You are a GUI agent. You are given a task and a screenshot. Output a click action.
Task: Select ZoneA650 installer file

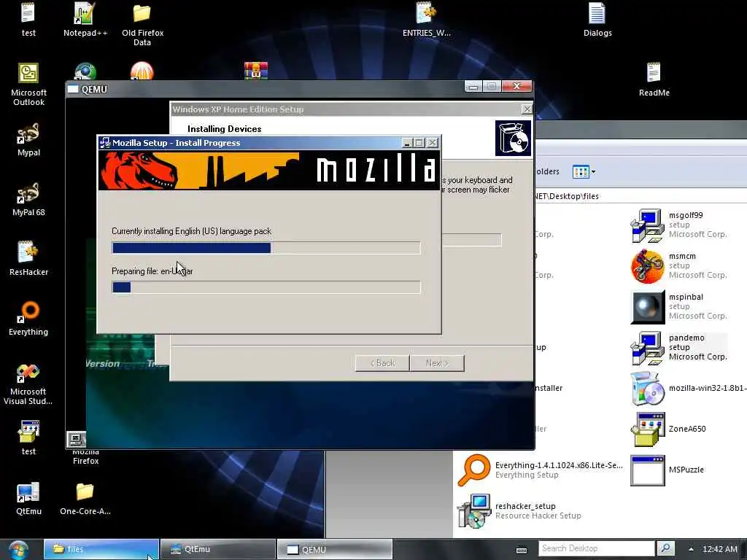pos(668,429)
